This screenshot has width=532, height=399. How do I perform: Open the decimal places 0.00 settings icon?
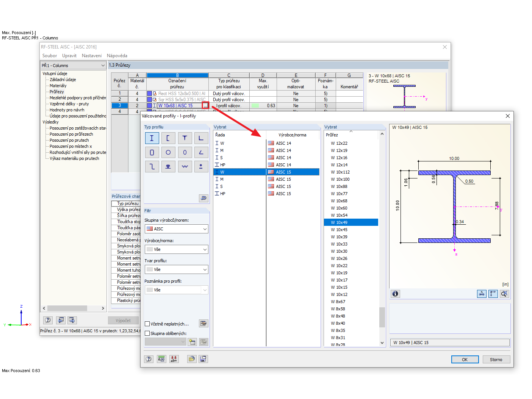tap(161, 359)
